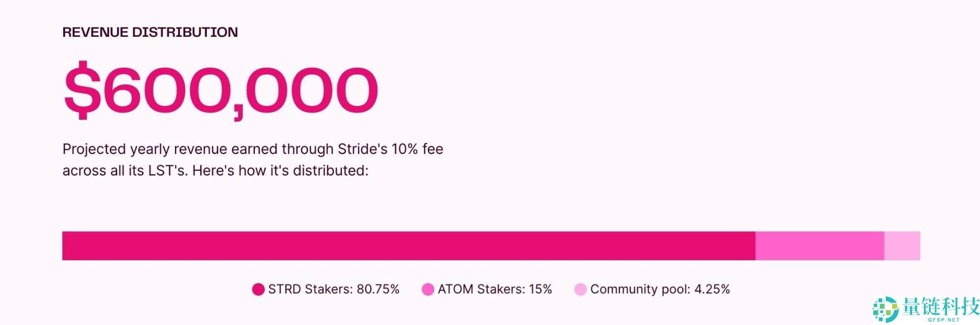The height and width of the screenshot is (325, 980).
Task: Click the word 'Stride's' in the description
Action: pyautogui.click(x=362, y=149)
